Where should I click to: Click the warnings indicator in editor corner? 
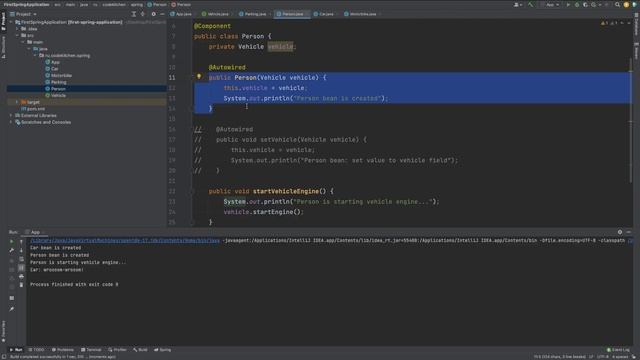610,23
